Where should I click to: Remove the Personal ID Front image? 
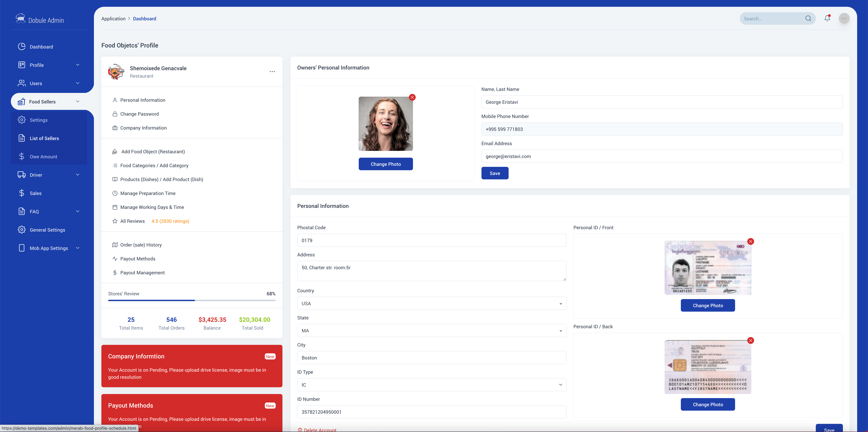click(750, 242)
